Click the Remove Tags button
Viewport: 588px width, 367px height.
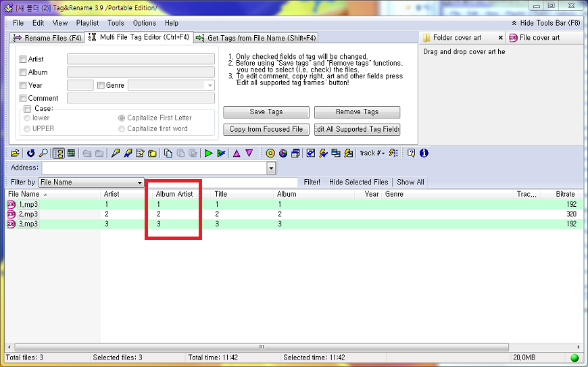[x=357, y=112]
